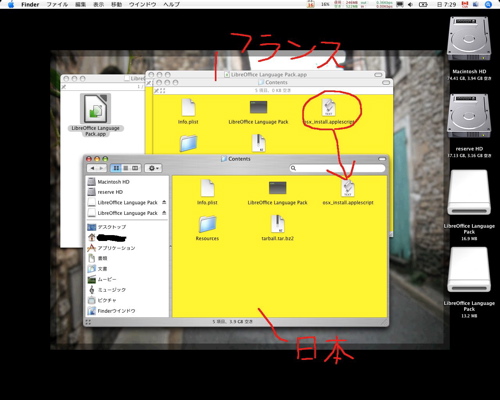Open the ヘルプ menu
The width and height of the screenshot is (500, 400).
172,4
